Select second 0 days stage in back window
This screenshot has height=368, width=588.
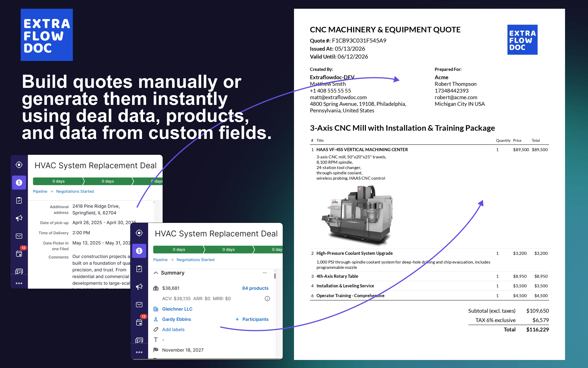point(108,181)
